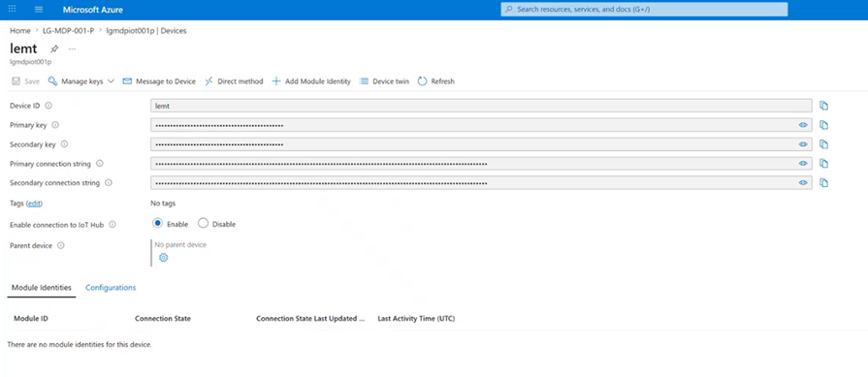868x377 pixels.
Task: Copy the Device ID value
Action: (x=823, y=106)
